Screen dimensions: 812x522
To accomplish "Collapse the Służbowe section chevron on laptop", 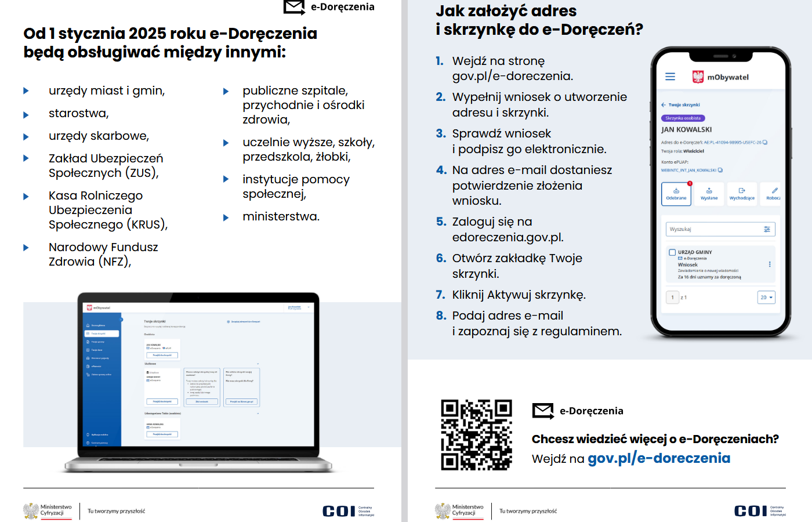I will coord(258,364).
